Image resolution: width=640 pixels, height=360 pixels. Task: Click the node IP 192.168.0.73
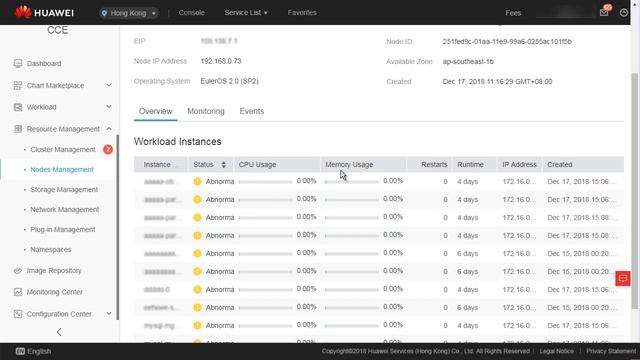click(x=221, y=61)
